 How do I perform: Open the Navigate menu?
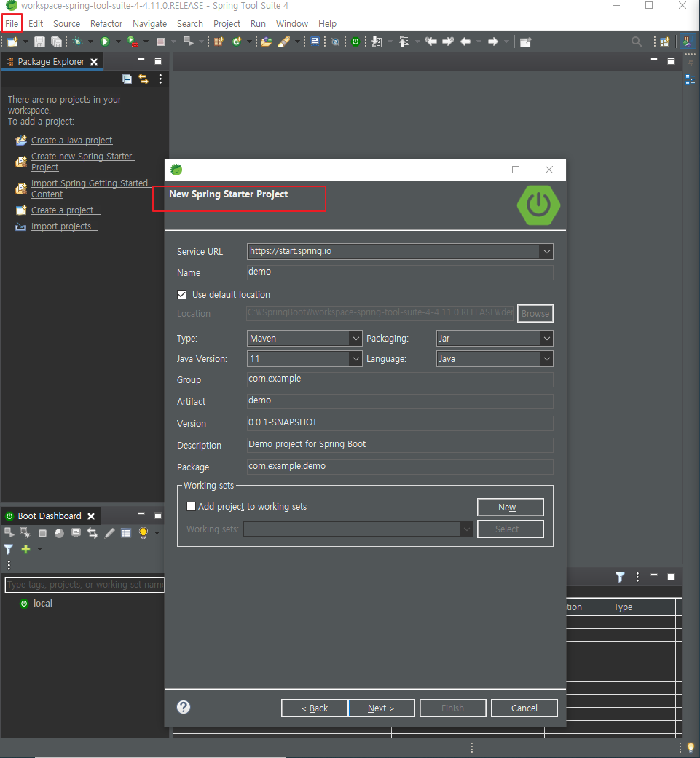[149, 24]
